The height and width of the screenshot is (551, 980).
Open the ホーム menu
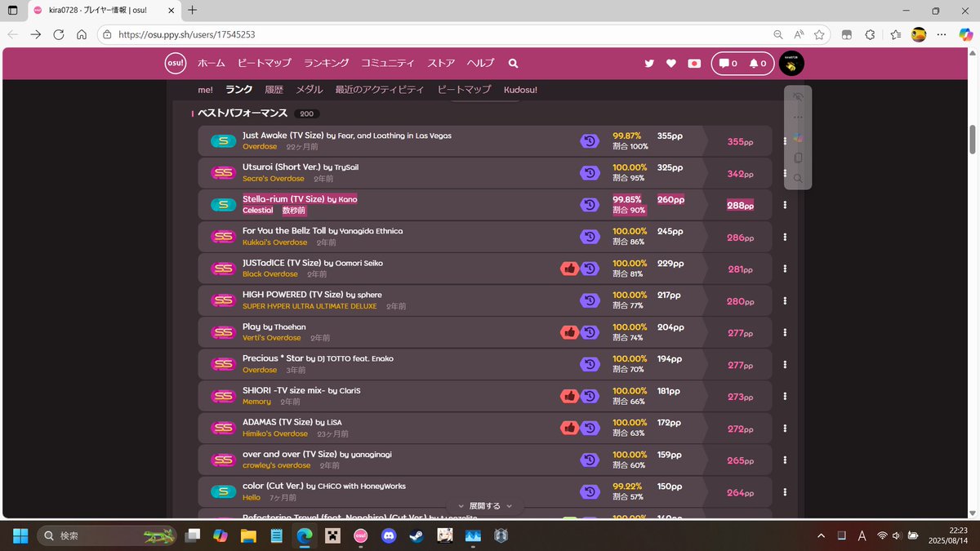pyautogui.click(x=212, y=63)
